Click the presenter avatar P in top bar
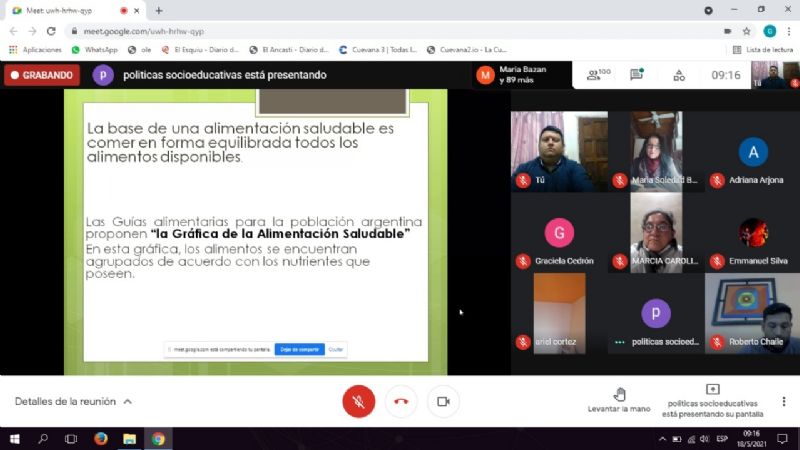This screenshot has width=800, height=450. (x=103, y=75)
